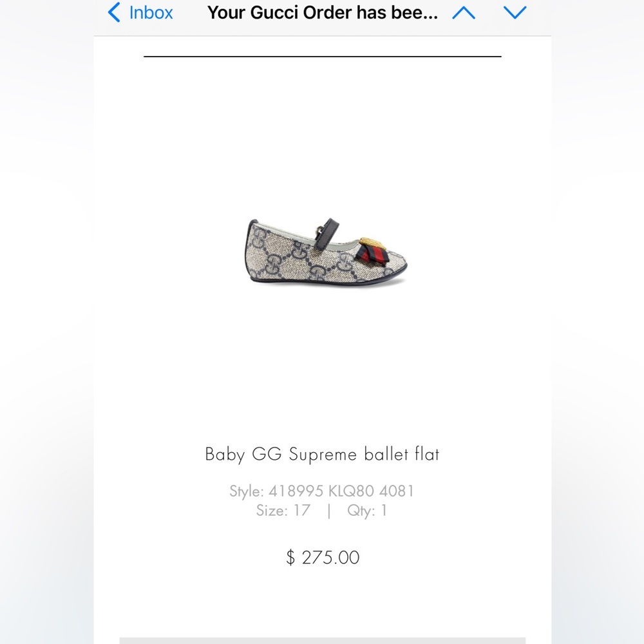
Task: Tap the 'Size: 17' order detail text
Action: (281, 511)
